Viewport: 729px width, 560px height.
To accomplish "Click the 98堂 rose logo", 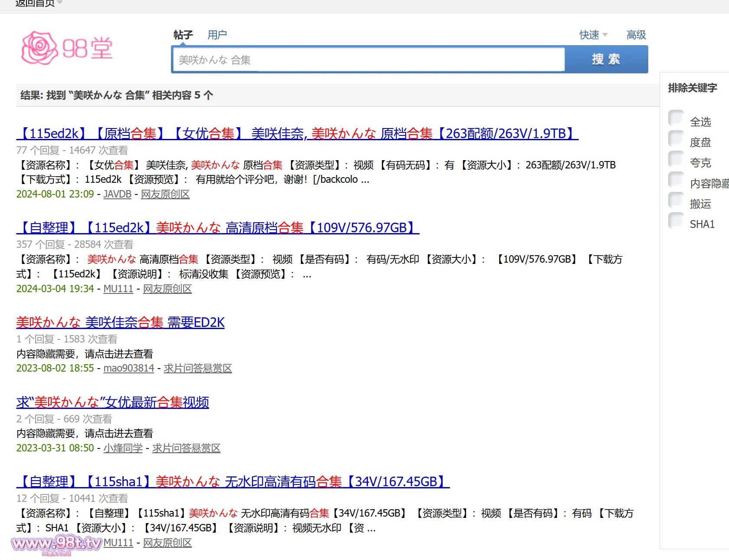I will pos(67,48).
